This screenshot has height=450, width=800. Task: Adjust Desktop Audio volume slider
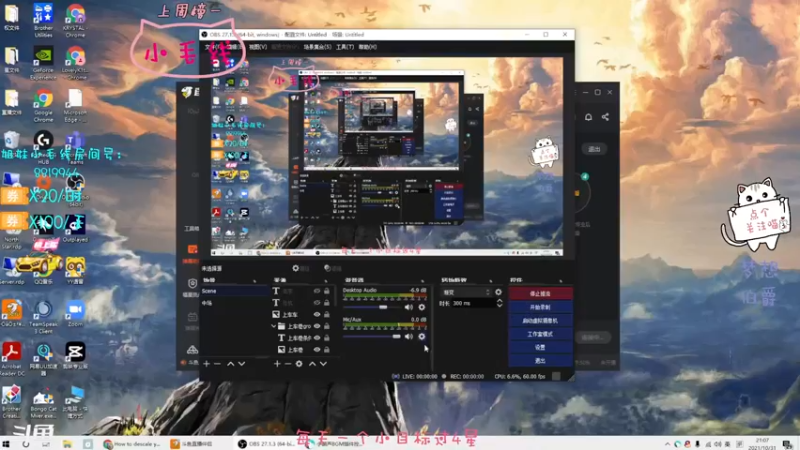click(x=372, y=307)
